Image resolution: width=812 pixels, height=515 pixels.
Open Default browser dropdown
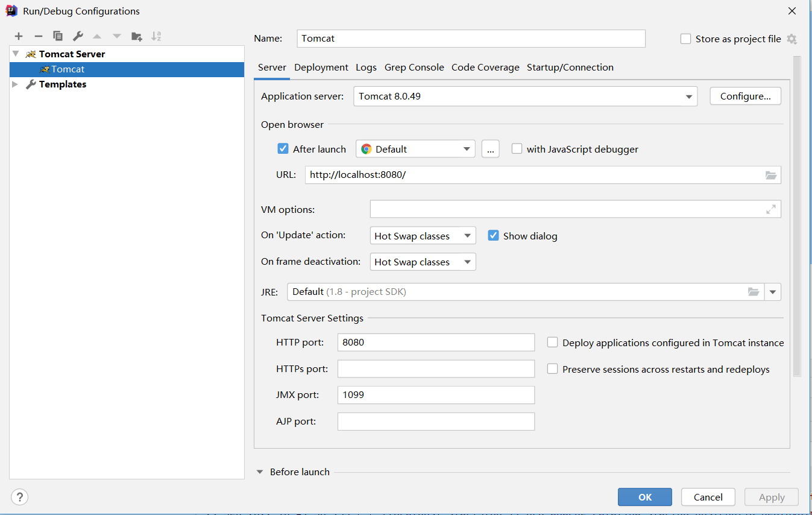click(x=415, y=149)
